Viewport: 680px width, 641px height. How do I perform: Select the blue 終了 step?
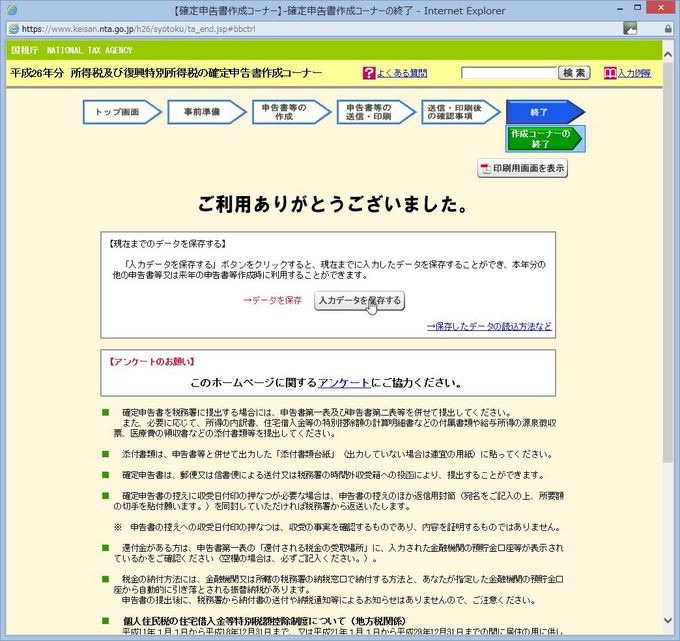click(545, 112)
